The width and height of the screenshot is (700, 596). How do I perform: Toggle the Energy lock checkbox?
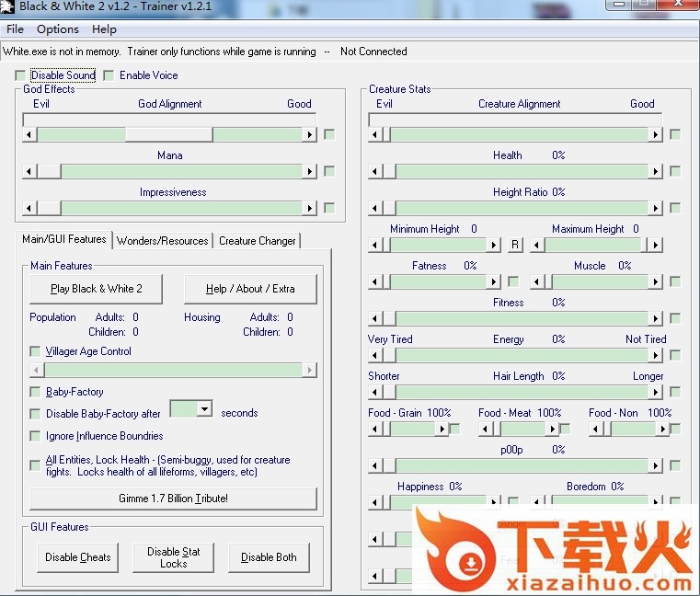click(x=675, y=355)
